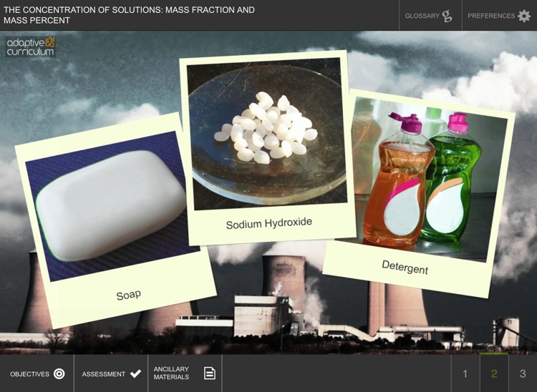Screen dimensions: 537x392
Task: Open the ASSESSMENT section
Action: pyautogui.click(x=111, y=373)
